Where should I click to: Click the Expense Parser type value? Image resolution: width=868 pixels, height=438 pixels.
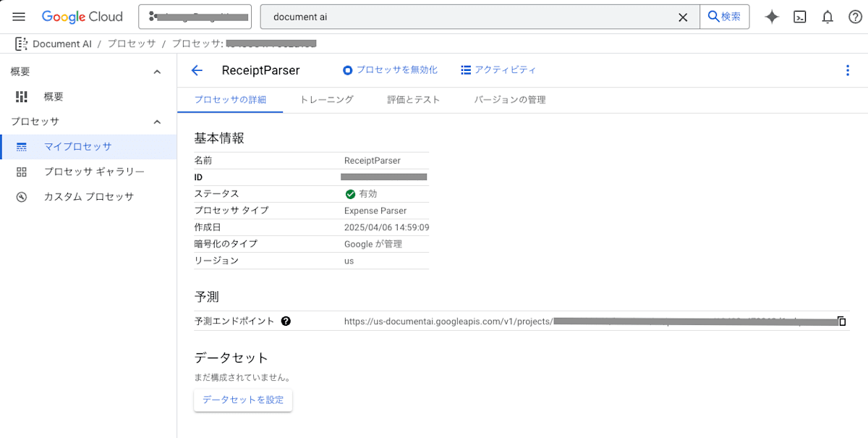coord(375,211)
